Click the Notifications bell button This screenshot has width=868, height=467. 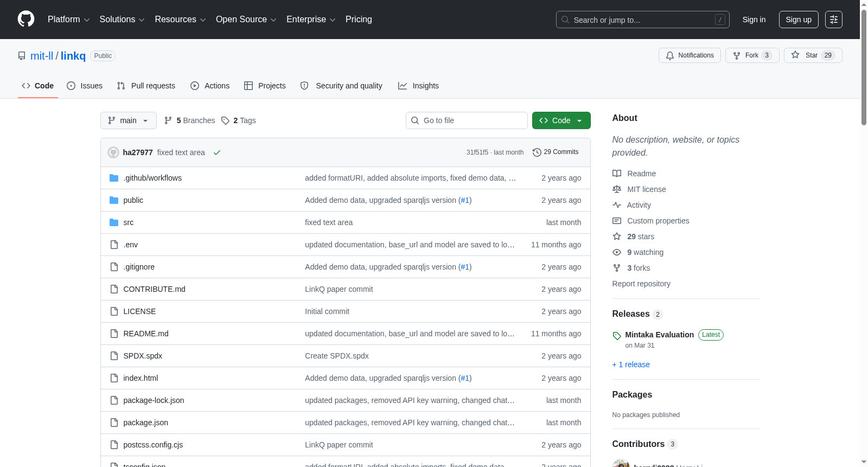[690, 55]
